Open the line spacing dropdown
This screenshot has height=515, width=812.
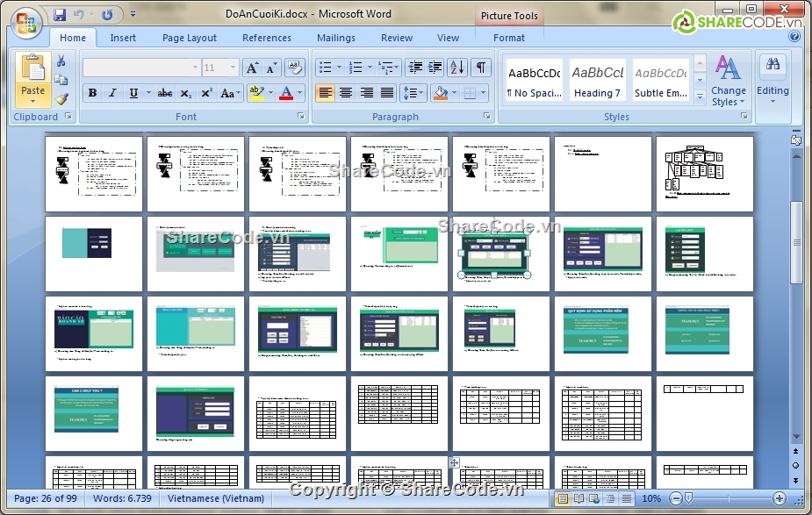click(x=413, y=93)
